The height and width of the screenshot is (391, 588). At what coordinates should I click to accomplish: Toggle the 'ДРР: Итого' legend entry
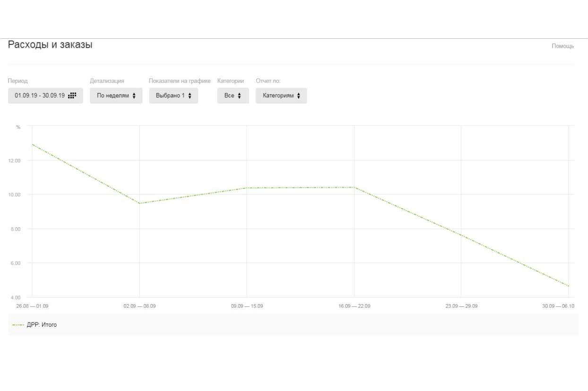[35, 325]
